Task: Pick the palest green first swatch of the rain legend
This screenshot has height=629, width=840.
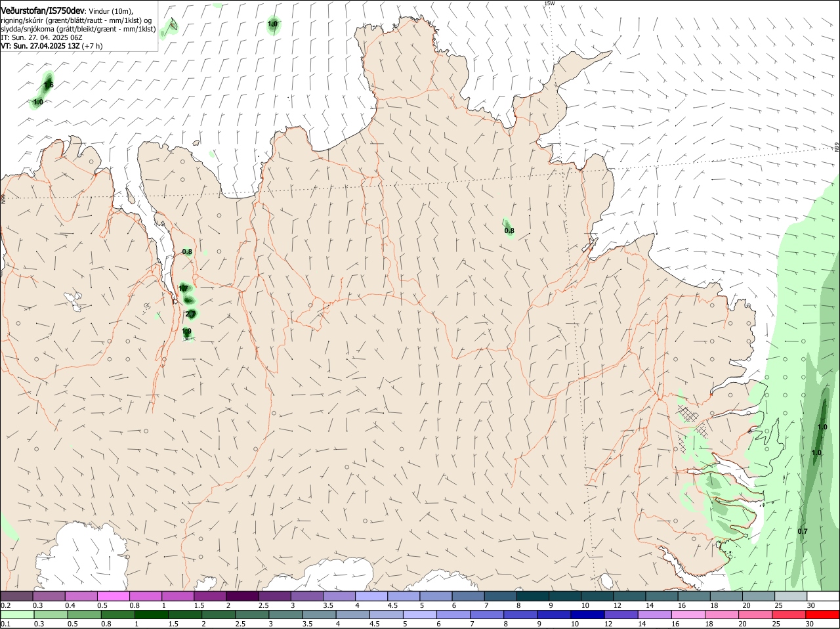Action: click(x=17, y=615)
